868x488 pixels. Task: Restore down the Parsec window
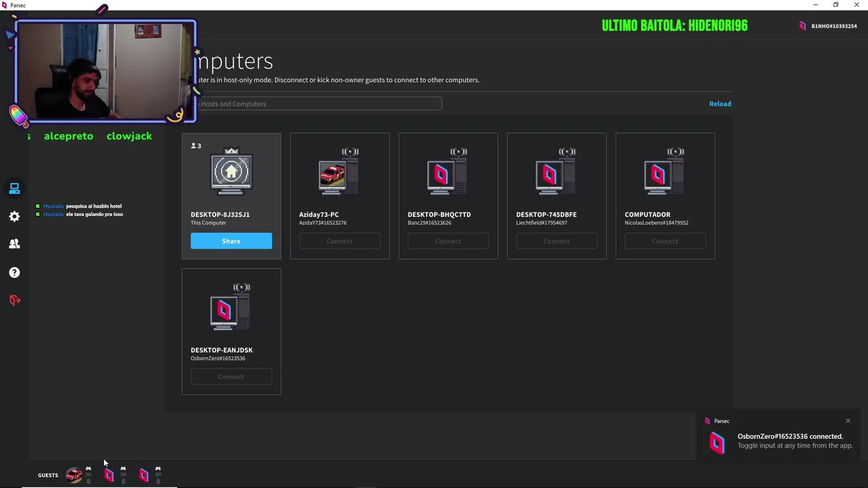click(x=835, y=5)
